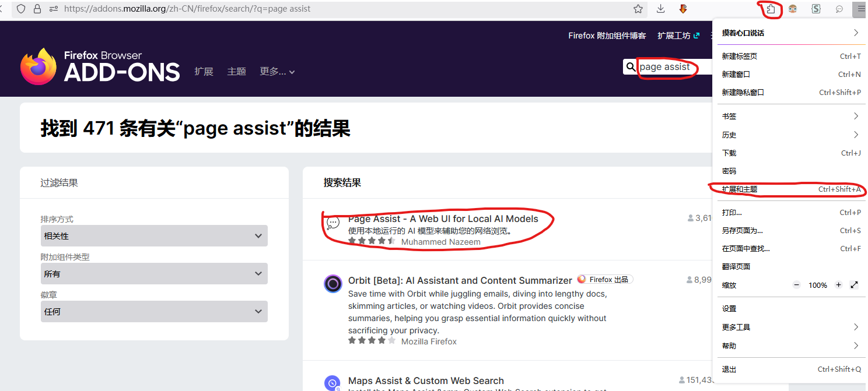Open Maps Assist & Custom Web Search result
Screen dimensions: 868x391
(x=426, y=381)
